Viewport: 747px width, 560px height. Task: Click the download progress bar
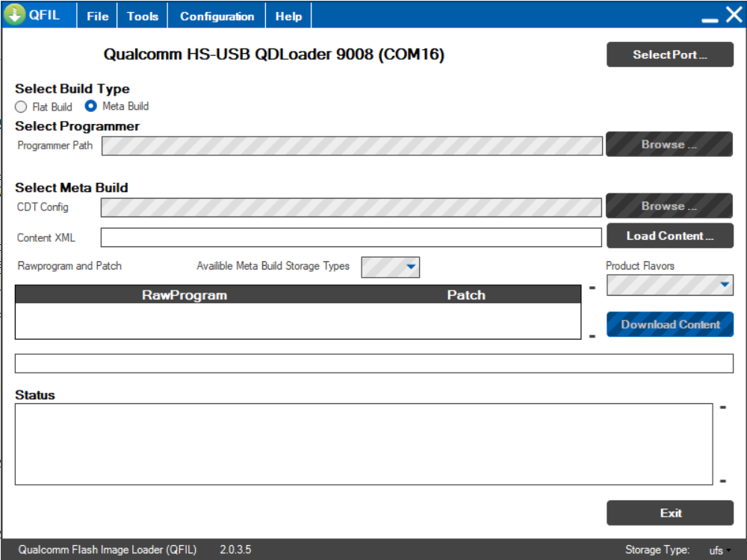click(x=374, y=364)
